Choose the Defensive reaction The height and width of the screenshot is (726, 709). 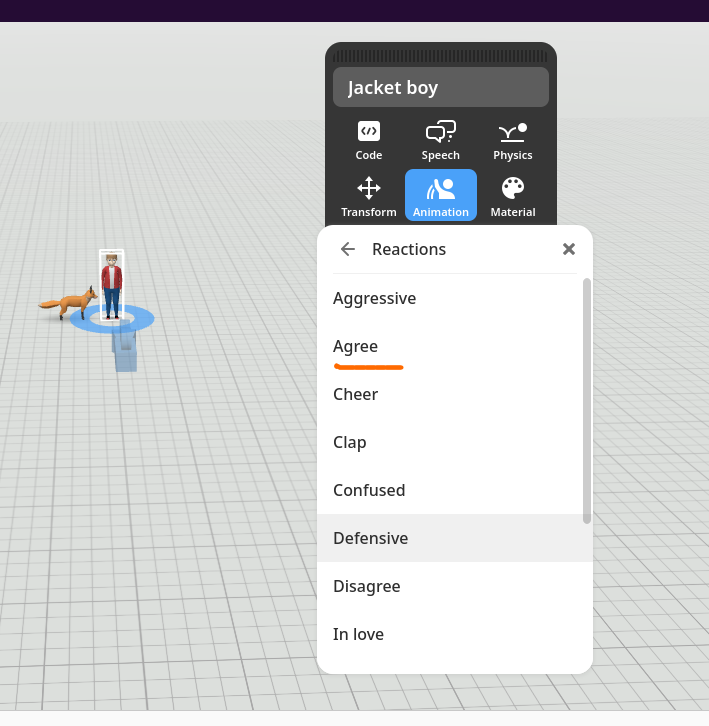[x=455, y=538]
